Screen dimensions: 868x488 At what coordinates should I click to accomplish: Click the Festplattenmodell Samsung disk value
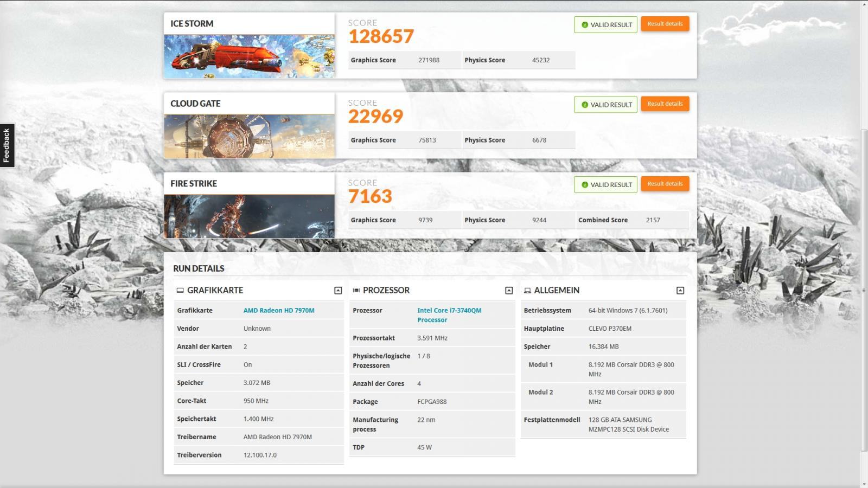click(629, 425)
